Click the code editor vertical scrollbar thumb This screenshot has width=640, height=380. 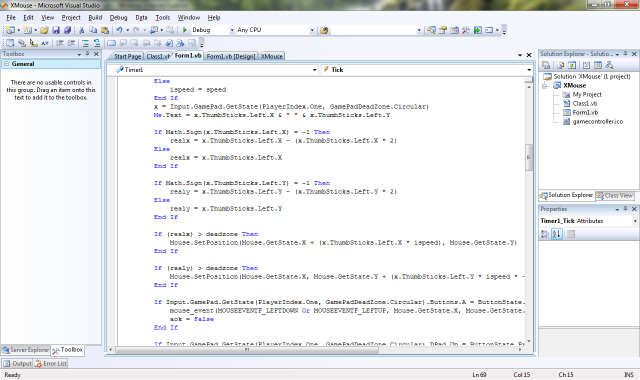pyautogui.click(x=529, y=157)
